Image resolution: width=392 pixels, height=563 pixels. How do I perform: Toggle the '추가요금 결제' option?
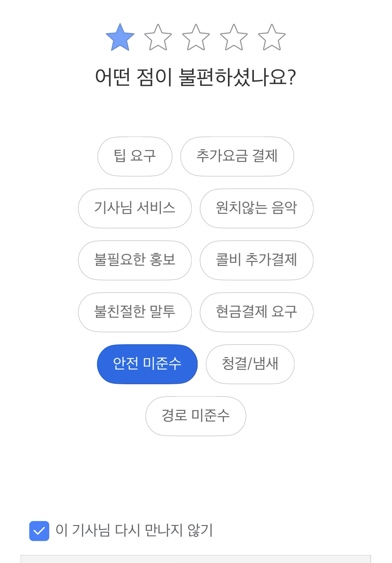pyautogui.click(x=237, y=156)
